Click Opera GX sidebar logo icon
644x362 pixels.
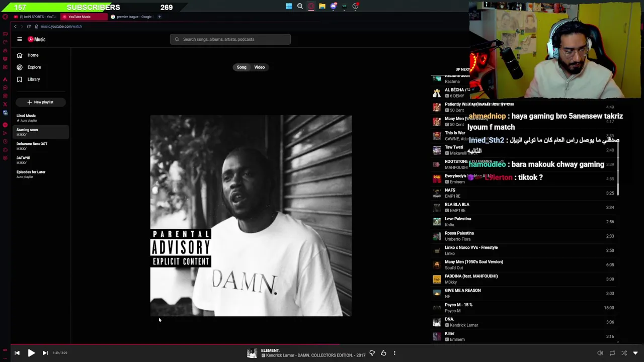click(5, 17)
